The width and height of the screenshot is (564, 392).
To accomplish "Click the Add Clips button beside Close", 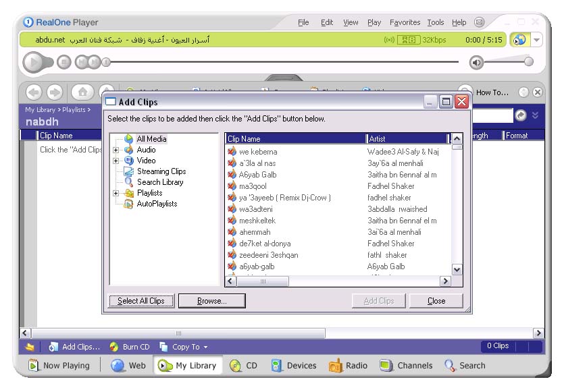I will (x=379, y=301).
